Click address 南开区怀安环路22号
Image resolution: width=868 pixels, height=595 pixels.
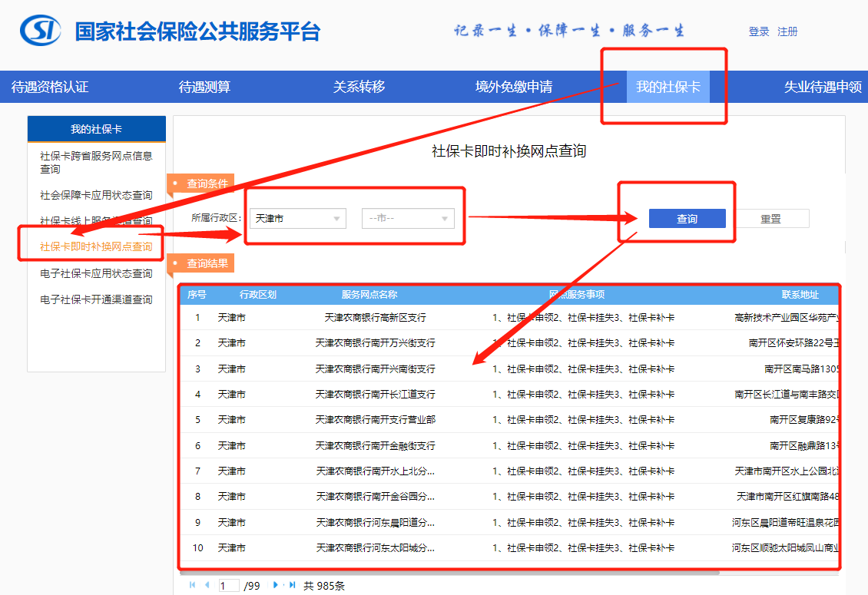click(793, 343)
